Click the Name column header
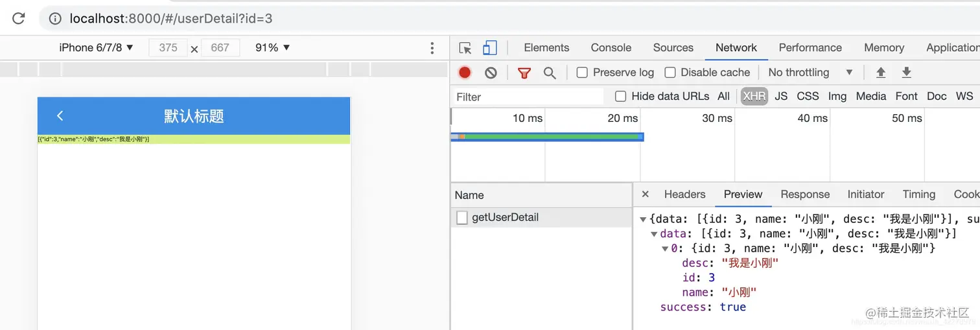The image size is (980, 330). coord(541,195)
